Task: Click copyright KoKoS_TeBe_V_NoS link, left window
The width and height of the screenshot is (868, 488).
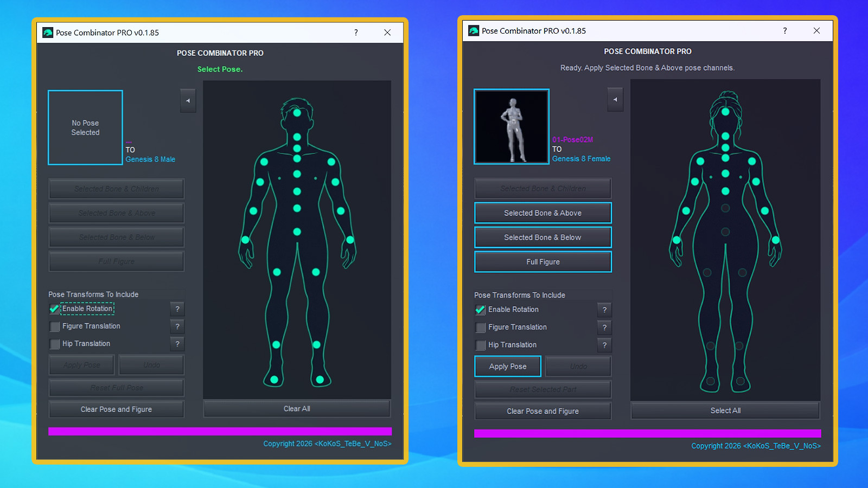Action: coord(327,444)
